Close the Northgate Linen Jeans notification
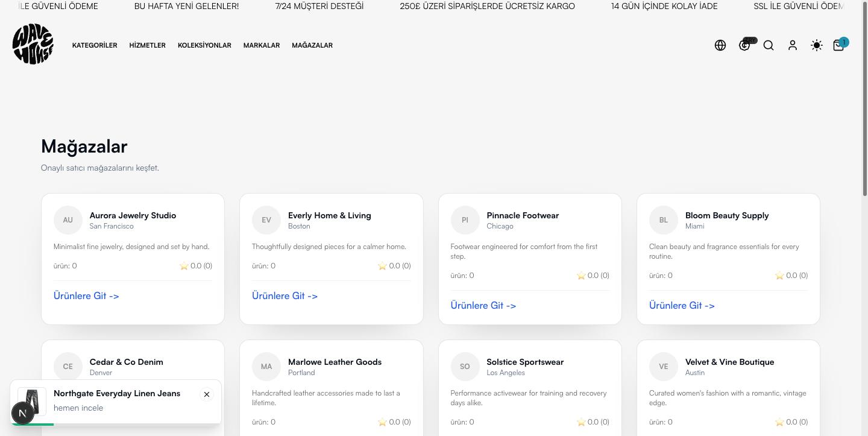Image resolution: width=868 pixels, height=436 pixels. pyautogui.click(x=206, y=394)
